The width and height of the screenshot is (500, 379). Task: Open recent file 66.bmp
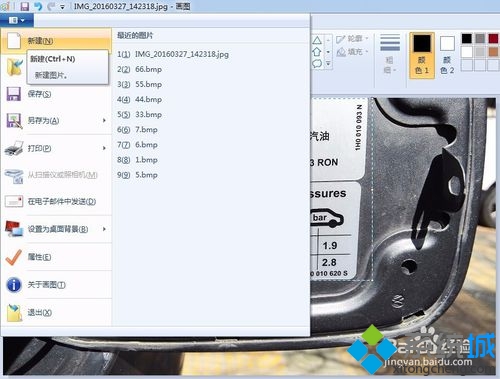(x=139, y=69)
